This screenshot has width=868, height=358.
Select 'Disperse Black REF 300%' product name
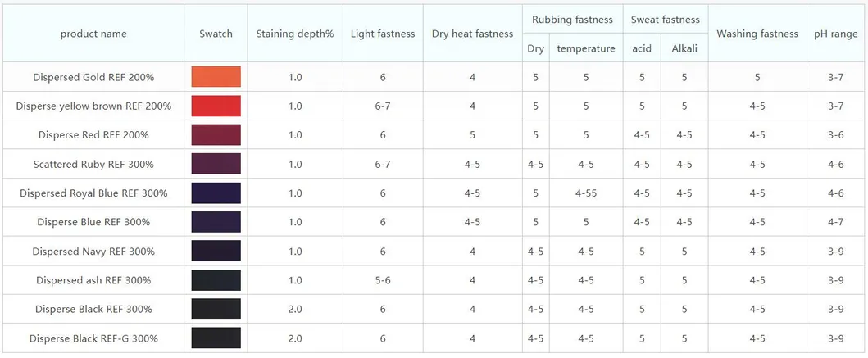93,309
